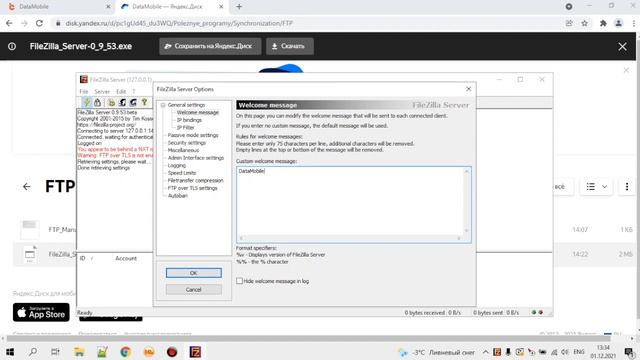The image size is (640, 360).
Task: Reload the browser page
Action: coord(39,23)
